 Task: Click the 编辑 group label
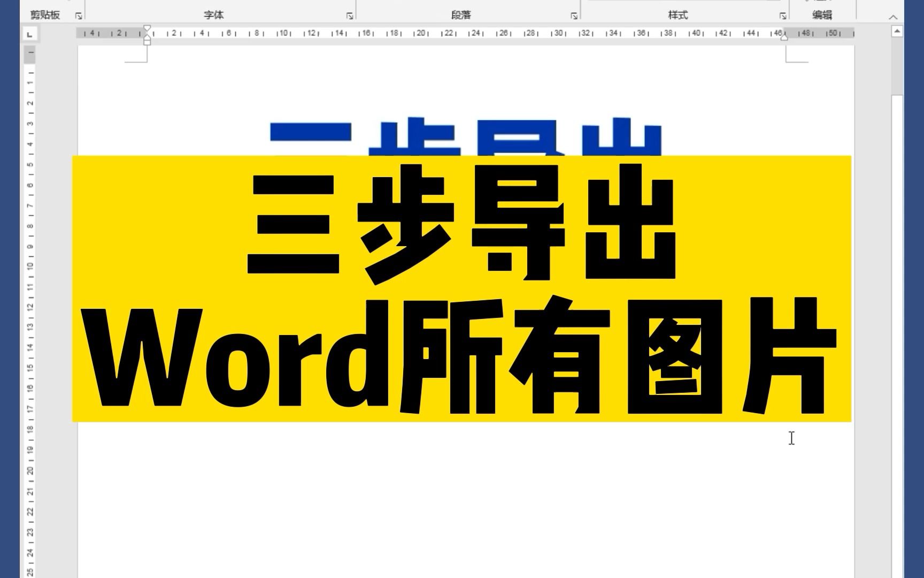coord(822,15)
